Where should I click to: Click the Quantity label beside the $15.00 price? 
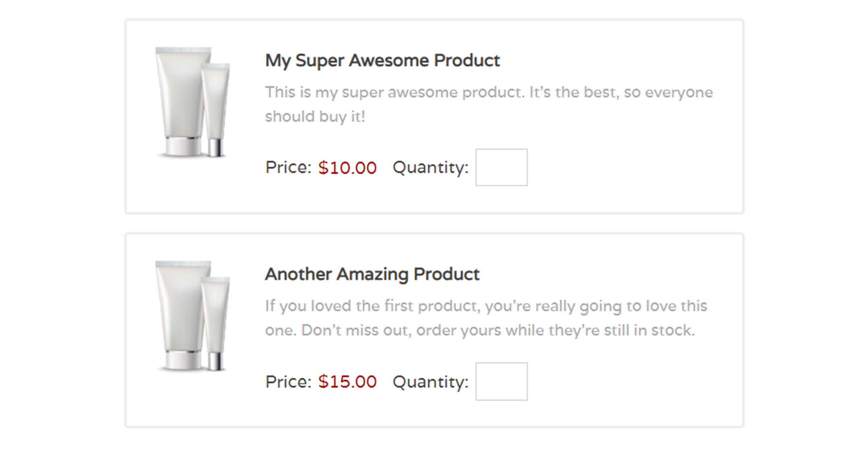pyautogui.click(x=431, y=382)
